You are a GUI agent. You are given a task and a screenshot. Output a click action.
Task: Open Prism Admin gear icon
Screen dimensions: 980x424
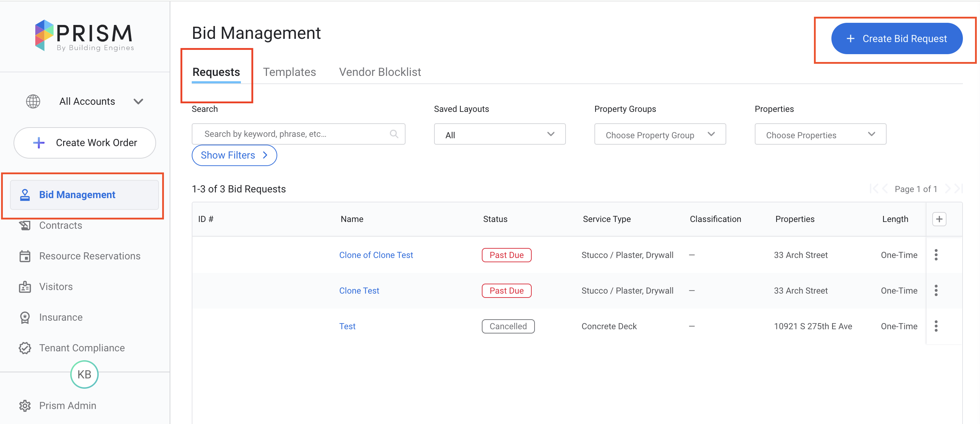[x=25, y=406]
